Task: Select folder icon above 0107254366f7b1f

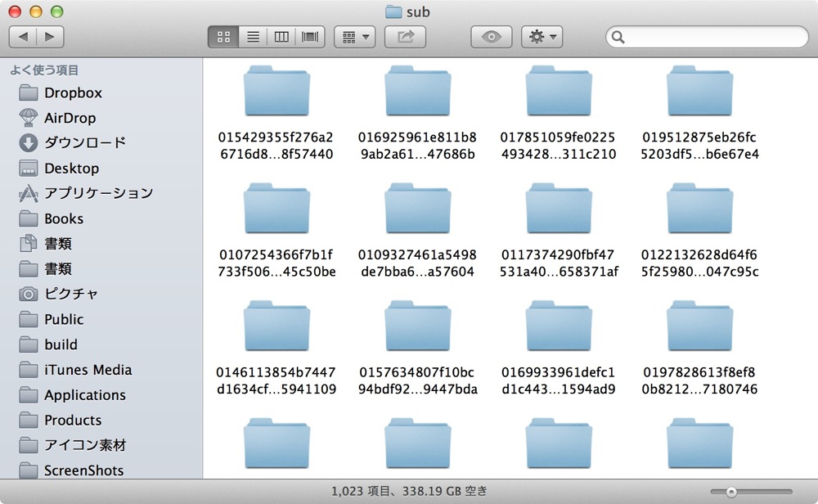Action: [x=277, y=208]
